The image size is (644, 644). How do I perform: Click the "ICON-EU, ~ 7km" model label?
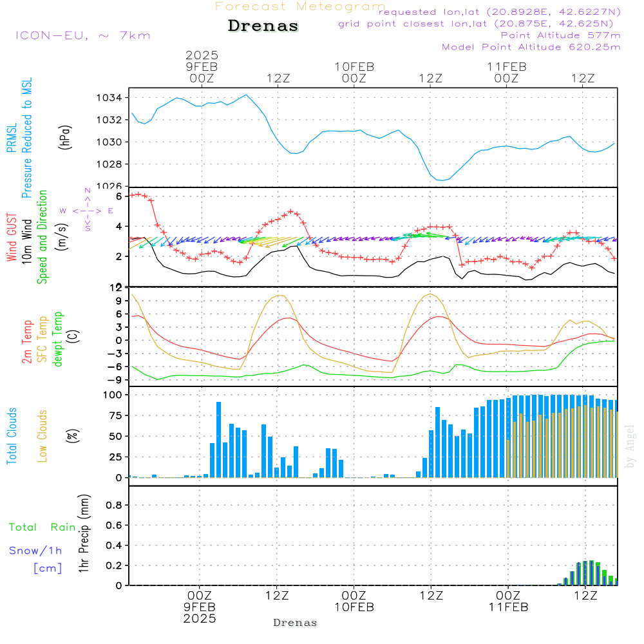pos(83,35)
